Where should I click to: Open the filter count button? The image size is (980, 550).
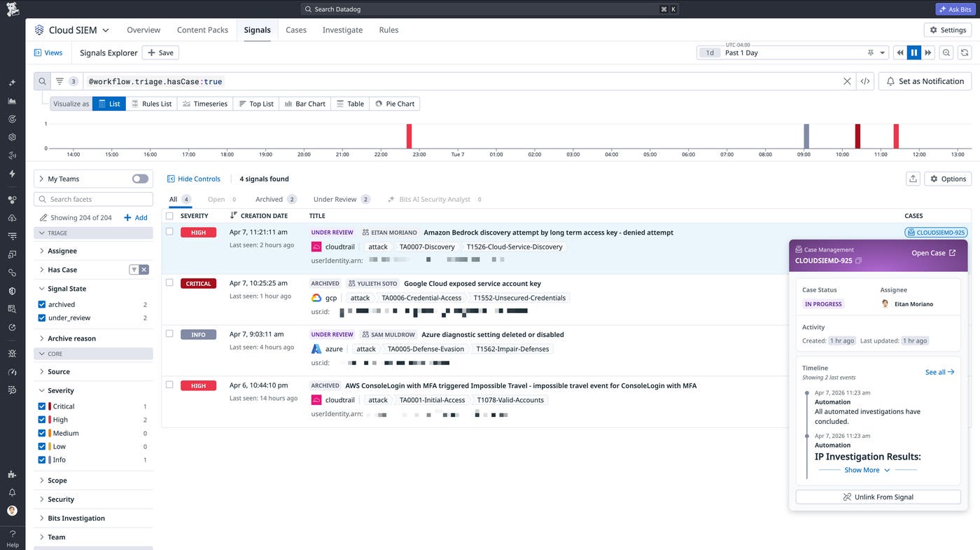pyautogui.click(x=66, y=81)
